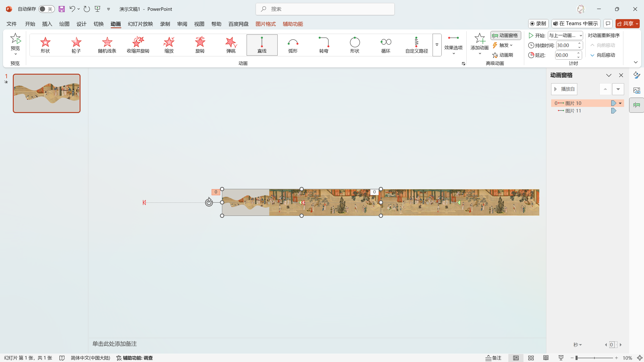Click 在 Teams 中展示 button
Screen dimensions: 644x362
tap(576, 24)
